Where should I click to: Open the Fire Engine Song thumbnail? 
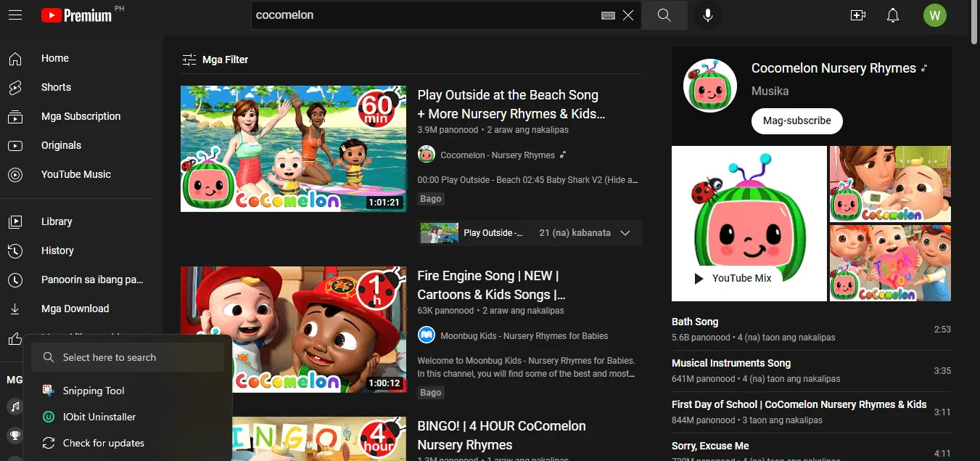tap(294, 329)
